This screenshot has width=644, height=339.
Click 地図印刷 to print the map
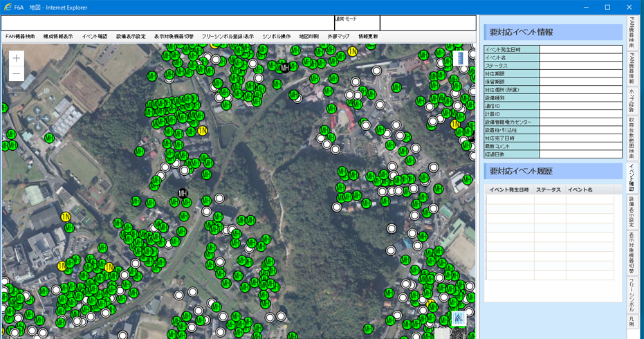[309, 37]
